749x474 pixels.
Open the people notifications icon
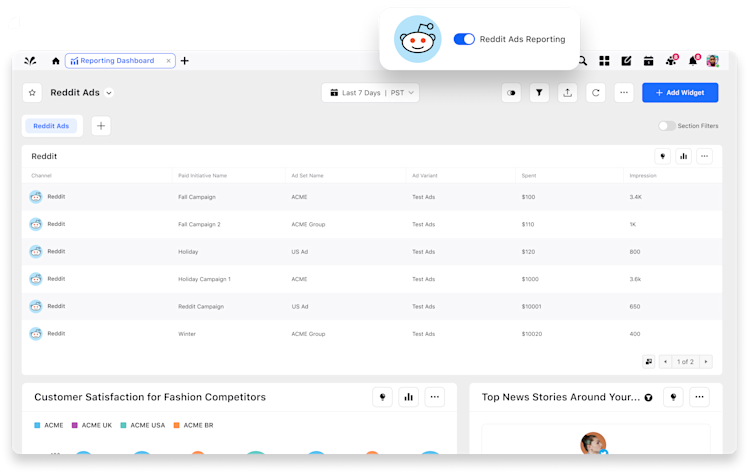click(671, 60)
